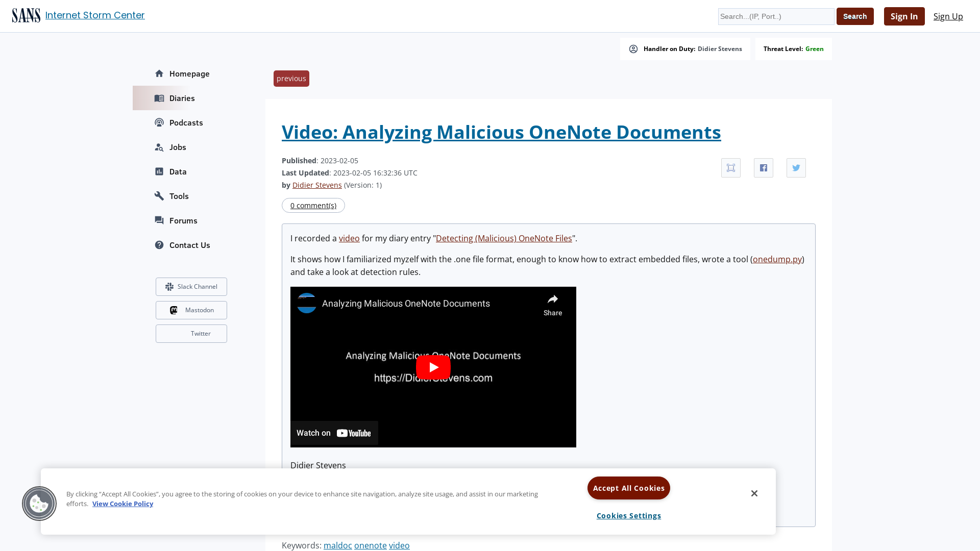Open the Sign Up link
Screen dimensions: 980x551
tap(948, 16)
